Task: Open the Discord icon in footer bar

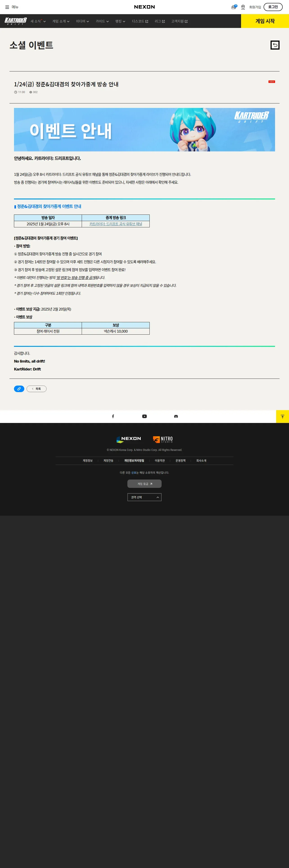Action: click(x=176, y=416)
